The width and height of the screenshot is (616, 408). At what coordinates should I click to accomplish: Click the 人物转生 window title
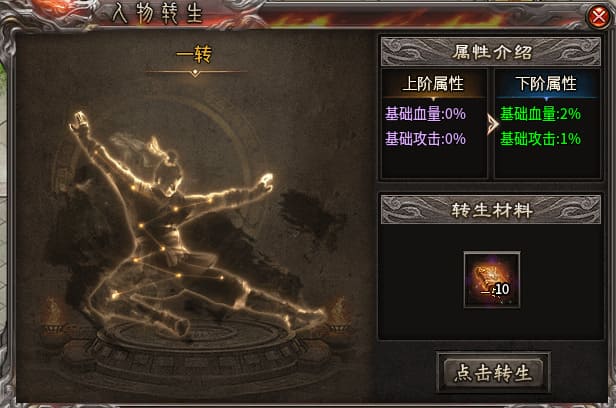157,13
